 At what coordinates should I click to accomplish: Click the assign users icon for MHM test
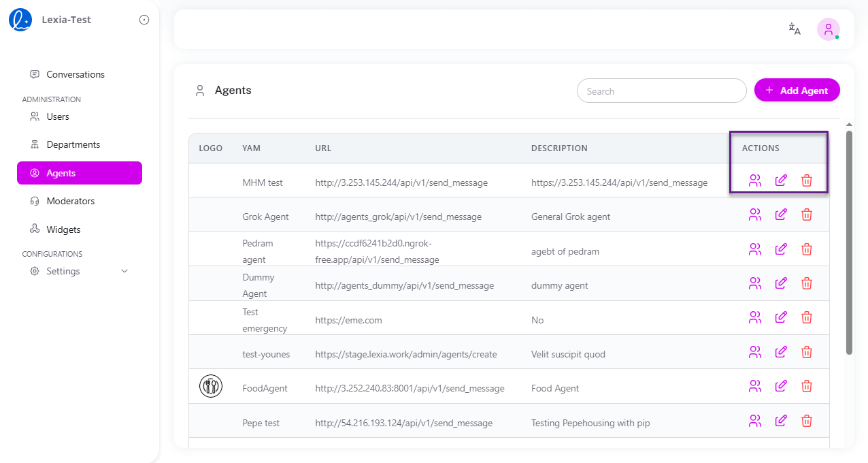coord(755,180)
